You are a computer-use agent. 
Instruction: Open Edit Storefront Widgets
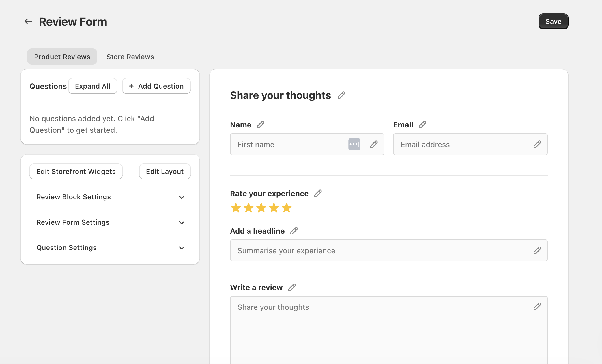(76, 171)
